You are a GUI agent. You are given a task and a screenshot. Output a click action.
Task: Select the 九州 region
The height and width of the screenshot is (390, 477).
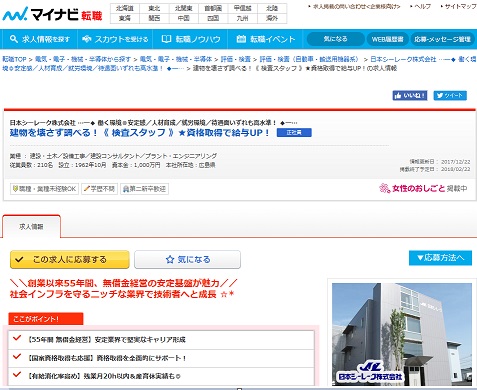[x=243, y=18]
